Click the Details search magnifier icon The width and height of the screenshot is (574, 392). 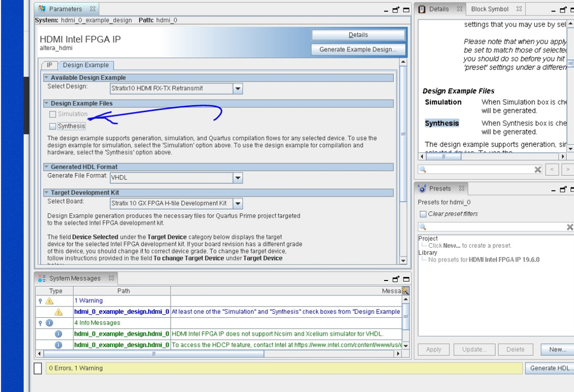tap(422, 169)
